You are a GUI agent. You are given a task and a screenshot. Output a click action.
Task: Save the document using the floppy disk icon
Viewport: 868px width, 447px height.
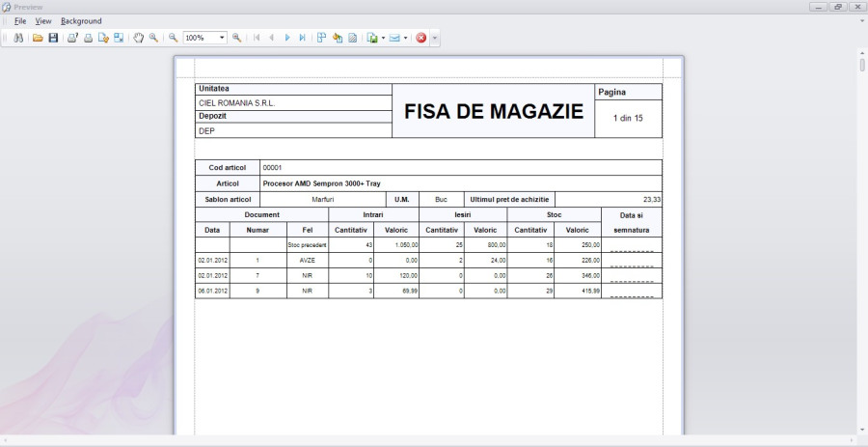[x=53, y=38]
